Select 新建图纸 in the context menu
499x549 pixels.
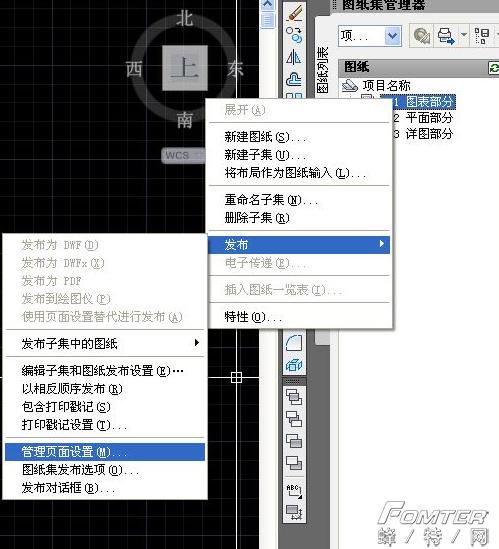point(265,137)
